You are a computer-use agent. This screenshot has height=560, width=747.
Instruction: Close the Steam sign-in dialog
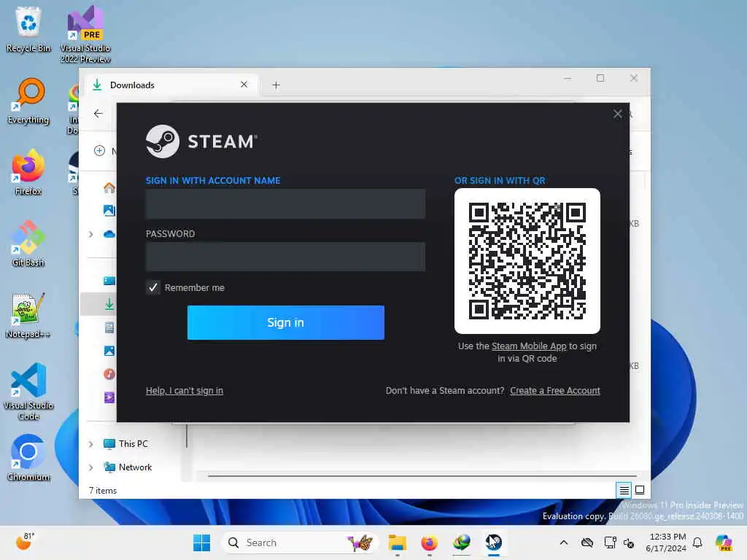point(617,114)
